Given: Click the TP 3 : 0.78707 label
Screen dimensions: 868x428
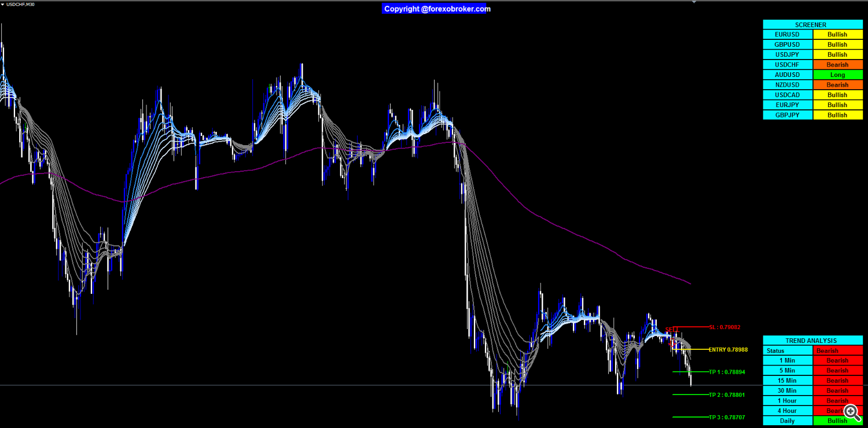Looking at the screenshot, I should (x=727, y=417).
